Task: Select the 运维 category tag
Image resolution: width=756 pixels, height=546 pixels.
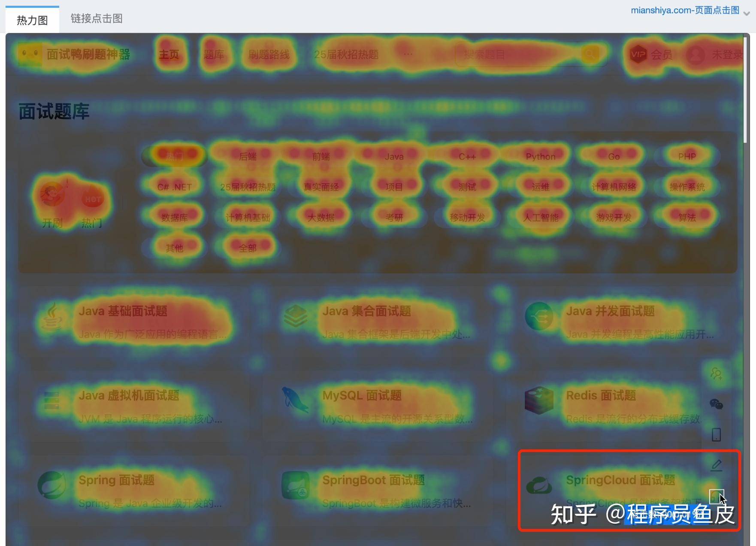Action: pos(541,187)
